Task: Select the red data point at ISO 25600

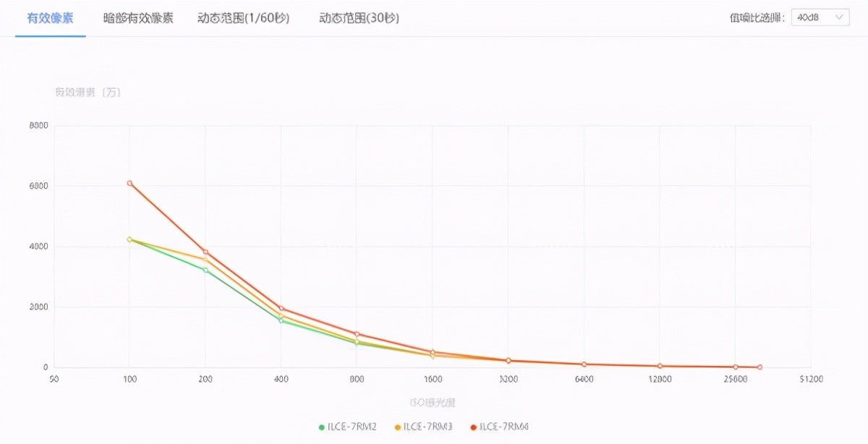Action: coord(736,367)
